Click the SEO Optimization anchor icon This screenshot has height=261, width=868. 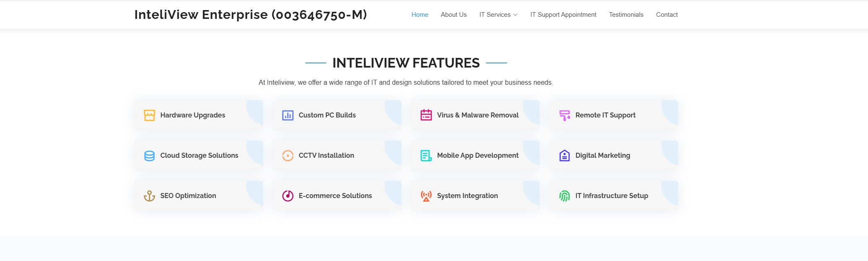point(149,196)
